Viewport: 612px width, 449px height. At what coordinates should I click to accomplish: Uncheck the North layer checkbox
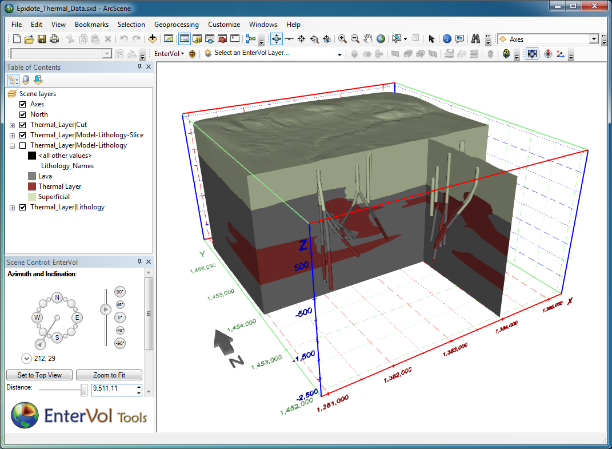[23, 114]
